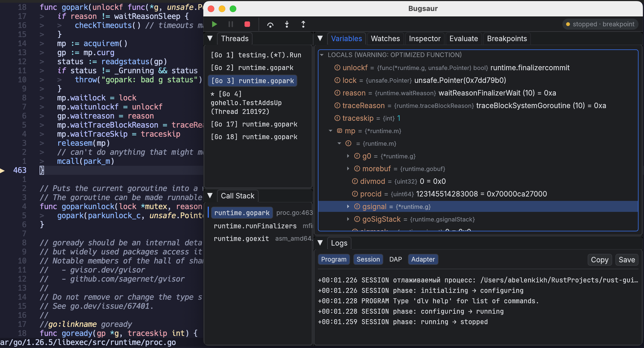Step out of the current function
The image size is (644, 348).
(x=303, y=25)
